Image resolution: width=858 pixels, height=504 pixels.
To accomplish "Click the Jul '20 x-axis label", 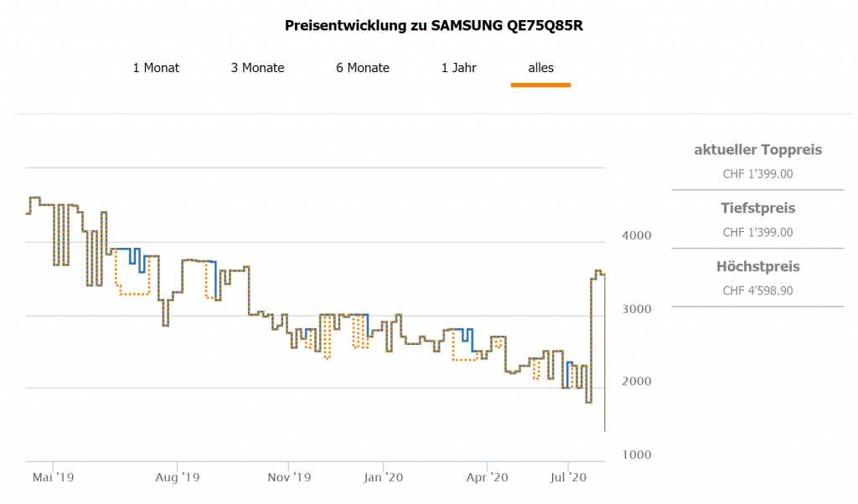I will [567, 478].
